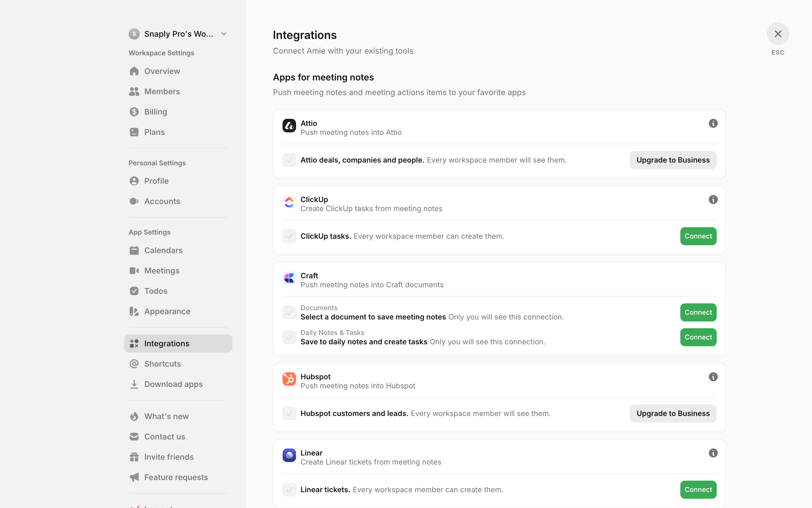Click the Workspace Settings heading text
The height and width of the screenshot is (508, 812).
click(161, 53)
